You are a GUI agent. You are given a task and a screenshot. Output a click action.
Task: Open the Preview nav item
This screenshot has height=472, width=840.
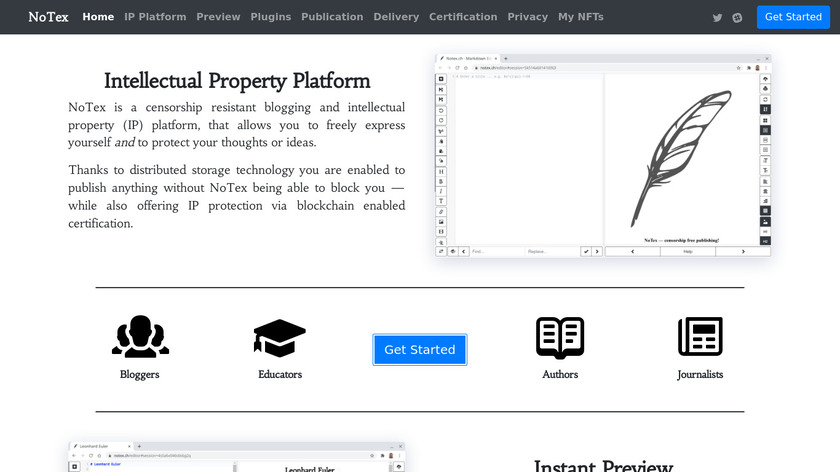[x=218, y=17]
